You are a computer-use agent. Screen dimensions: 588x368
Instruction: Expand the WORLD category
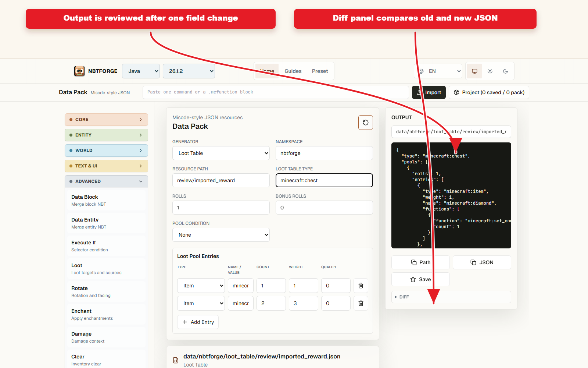coord(106,151)
